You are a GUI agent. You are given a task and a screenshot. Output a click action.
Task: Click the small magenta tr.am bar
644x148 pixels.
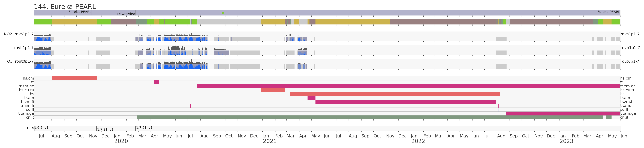pos(311,98)
